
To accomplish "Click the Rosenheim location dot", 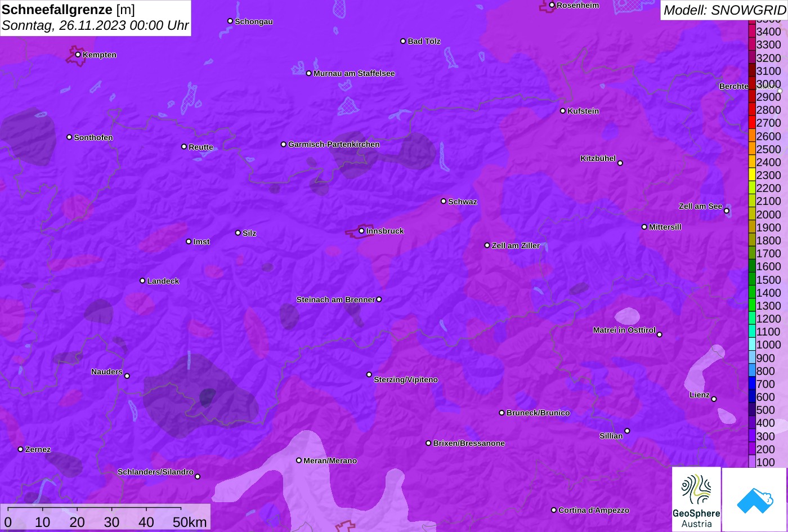I will click(x=552, y=5).
